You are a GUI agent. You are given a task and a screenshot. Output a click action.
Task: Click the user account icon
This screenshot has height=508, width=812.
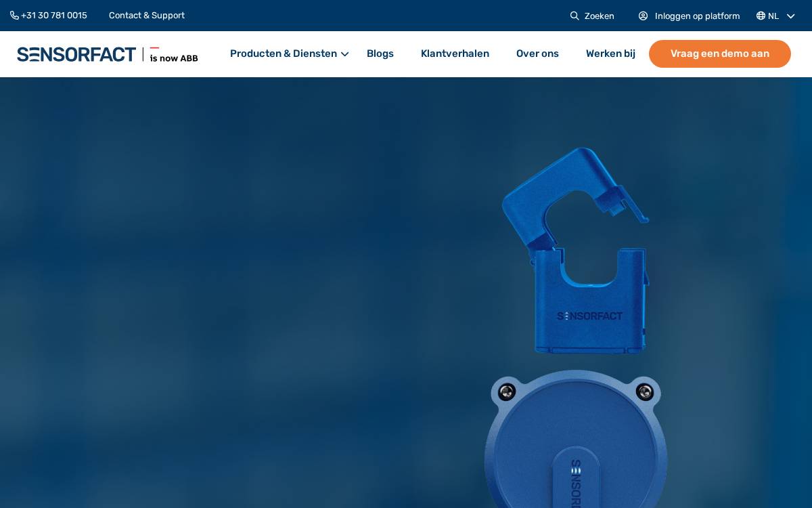(643, 16)
